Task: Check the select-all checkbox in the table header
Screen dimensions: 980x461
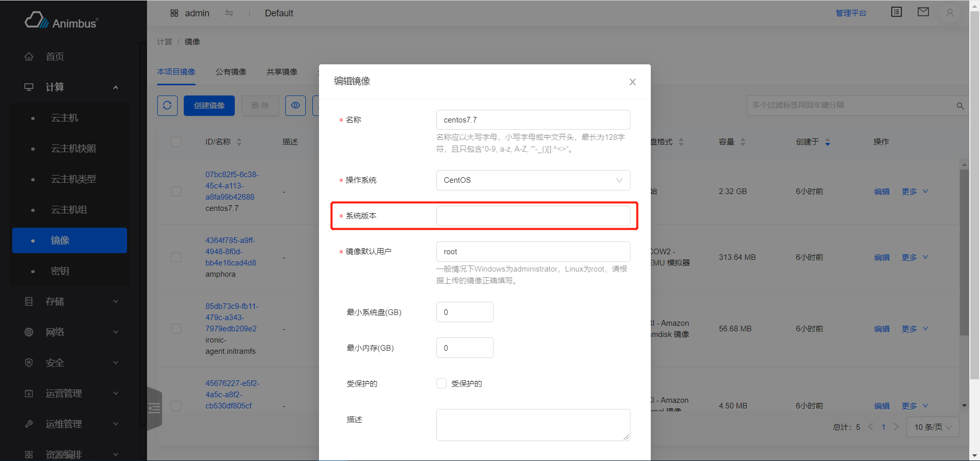Action: pos(176,141)
